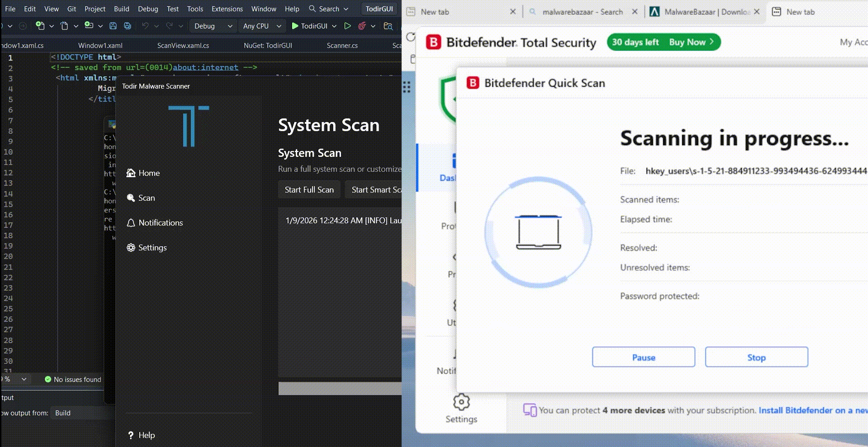Screen dimensions: 868x447
Task: Open Settings in Todir sidebar
Action: 152,247
